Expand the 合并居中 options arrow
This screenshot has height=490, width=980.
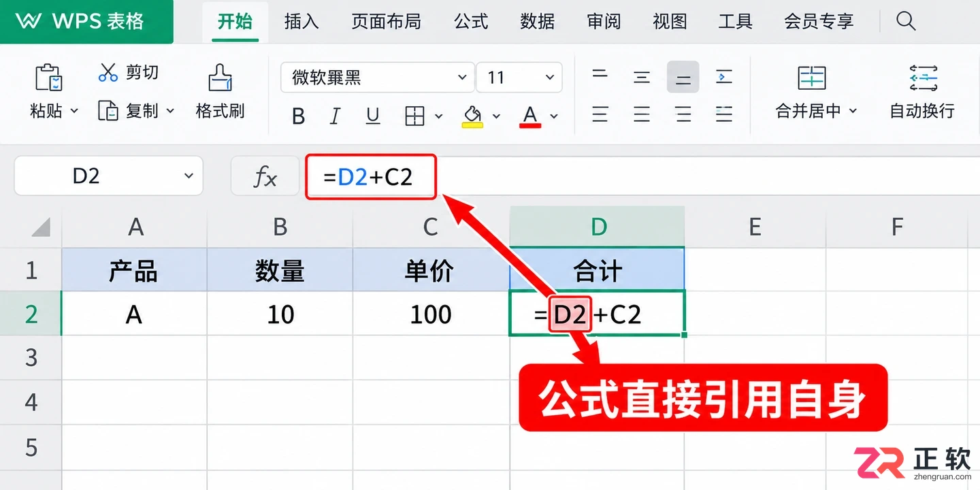tap(853, 111)
